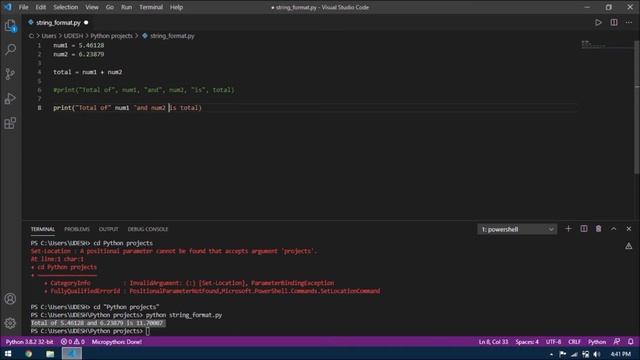Change Spaces: 4 indentation setting
This screenshot has width=640, height=360.
pos(527,342)
